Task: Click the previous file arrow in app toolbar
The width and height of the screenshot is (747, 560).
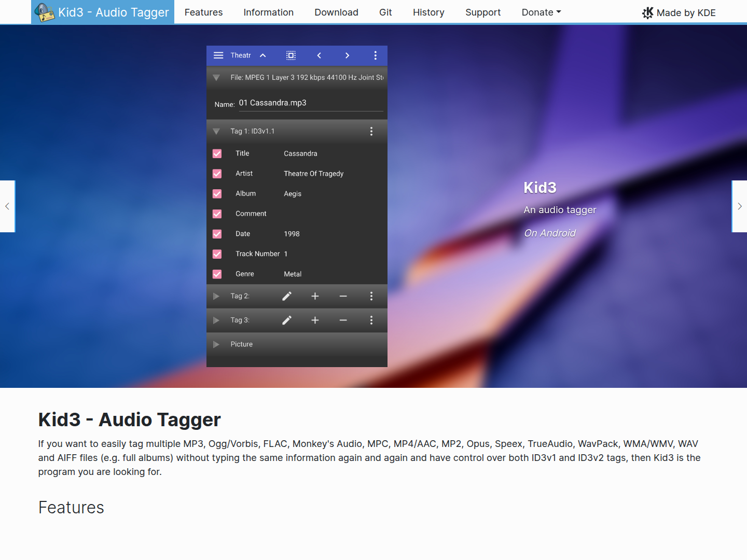Action: 319,55
